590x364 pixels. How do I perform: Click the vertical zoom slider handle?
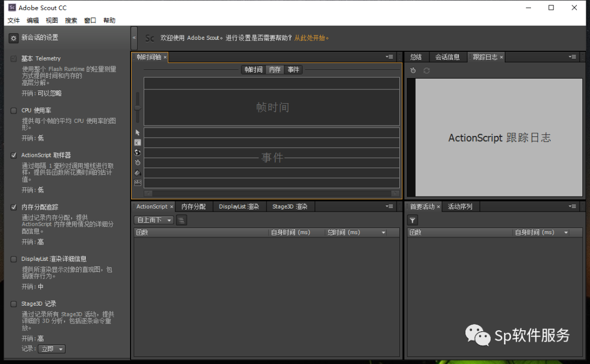tap(138, 108)
